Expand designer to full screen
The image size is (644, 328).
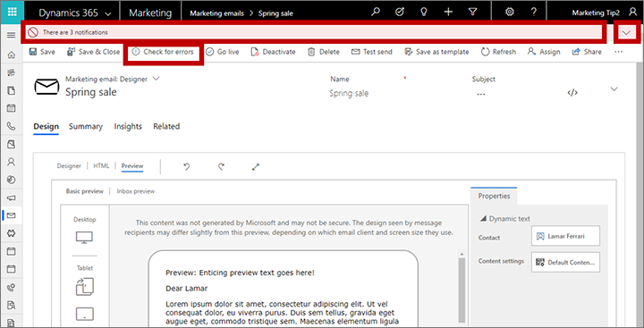pos(256,166)
